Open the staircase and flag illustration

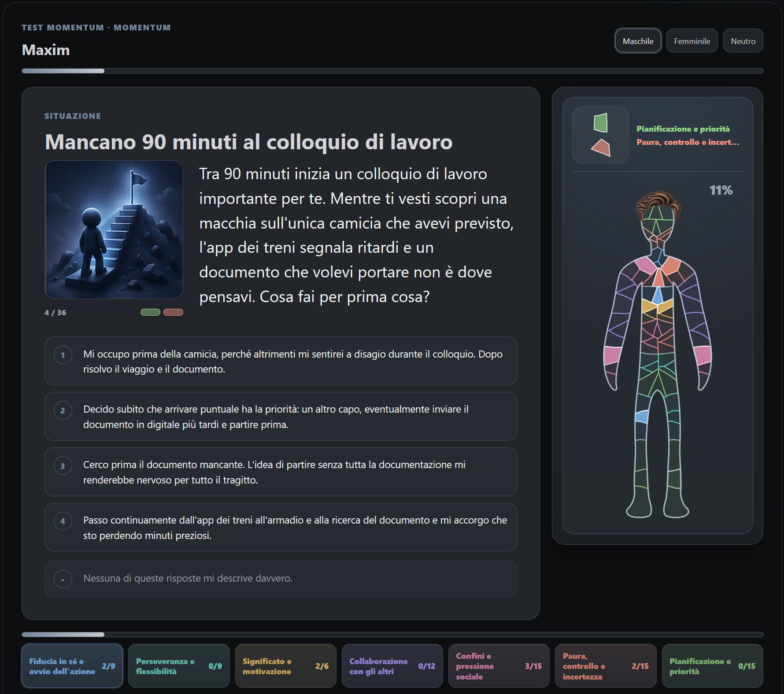114,230
